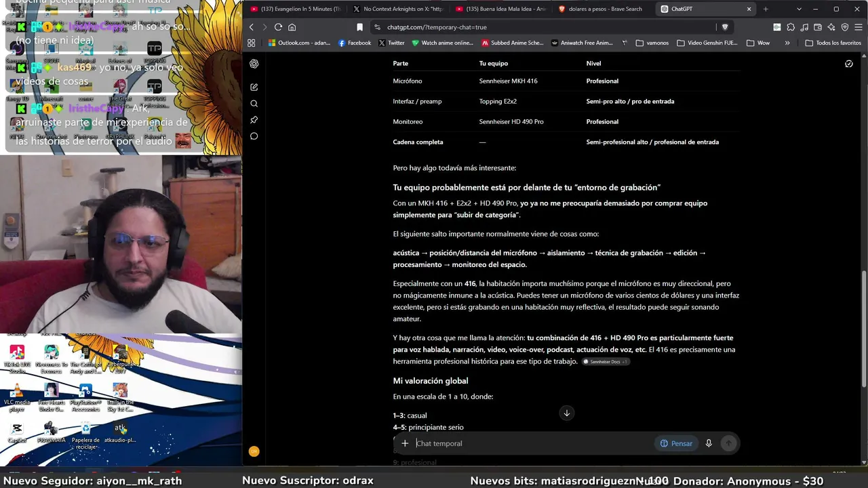Open the Brave Wallet toolbar icon
Viewport: 868px width, 488px height.
pos(818,27)
